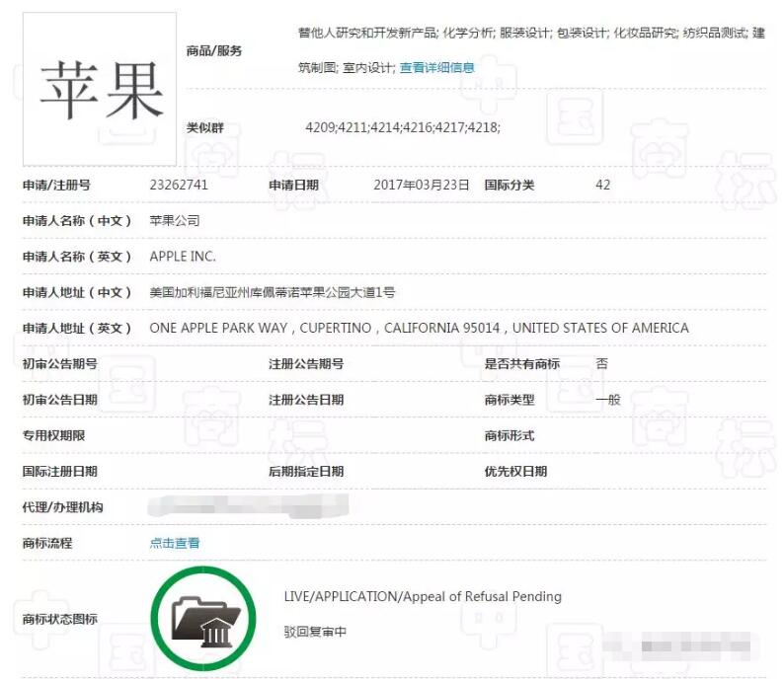The image size is (784, 683).
Task: Click the 国际分类 label
Action: point(509,185)
